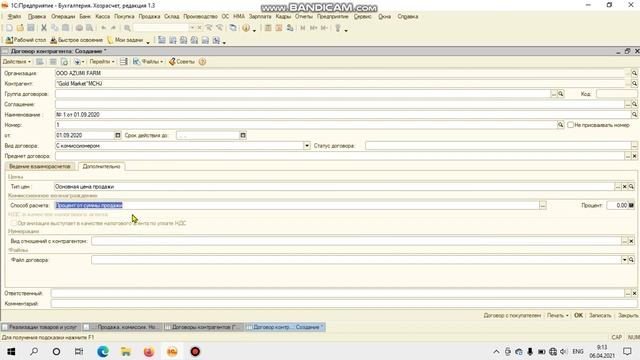
Task: Switch to Договоры контрагентов window tab
Action: click(203, 327)
